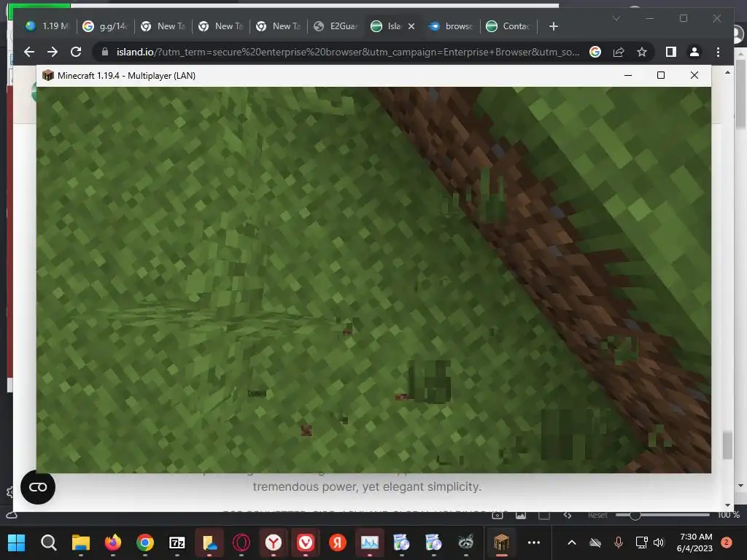The width and height of the screenshot is (747, 560).
Task: Launch Firefox from the taskbar
Action: [x=113, y=542]
